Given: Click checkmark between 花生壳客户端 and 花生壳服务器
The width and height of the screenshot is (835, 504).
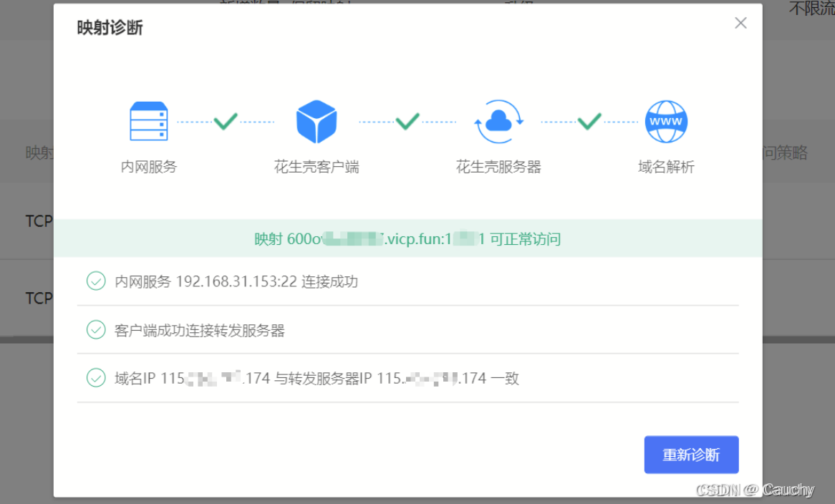Looking at the screenshot, I should 407,121.
